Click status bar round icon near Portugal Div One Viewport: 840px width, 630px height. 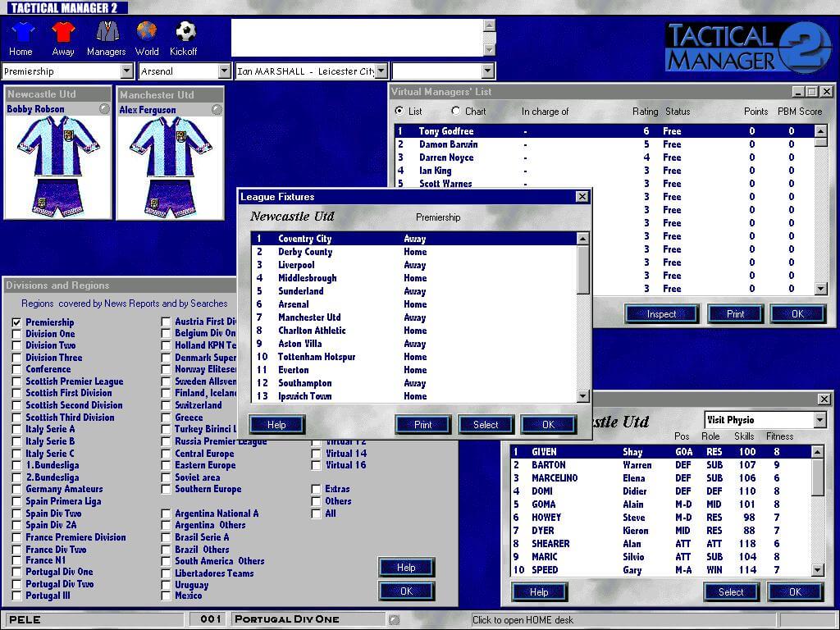(x=395, y=620)
